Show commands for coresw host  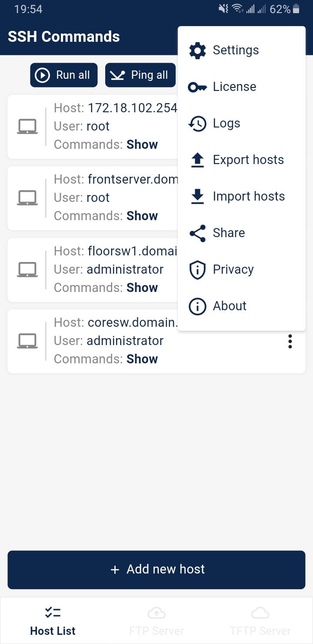[142, 359]
